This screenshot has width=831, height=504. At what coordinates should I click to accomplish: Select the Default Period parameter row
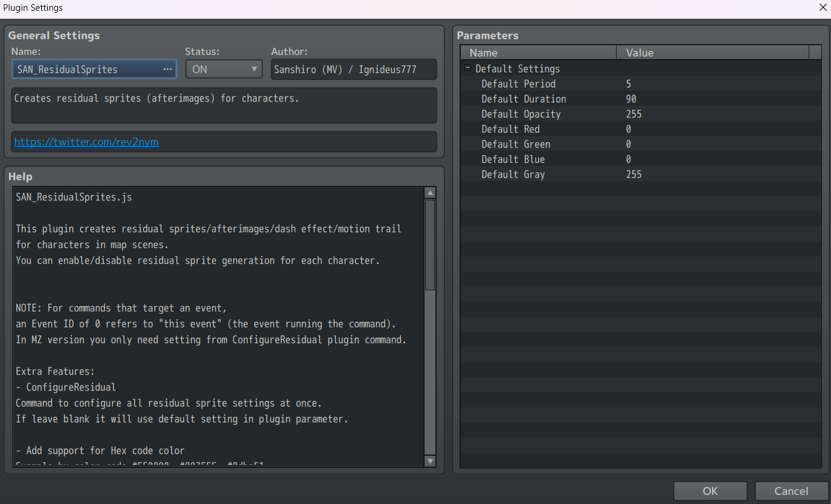point(518,84)
